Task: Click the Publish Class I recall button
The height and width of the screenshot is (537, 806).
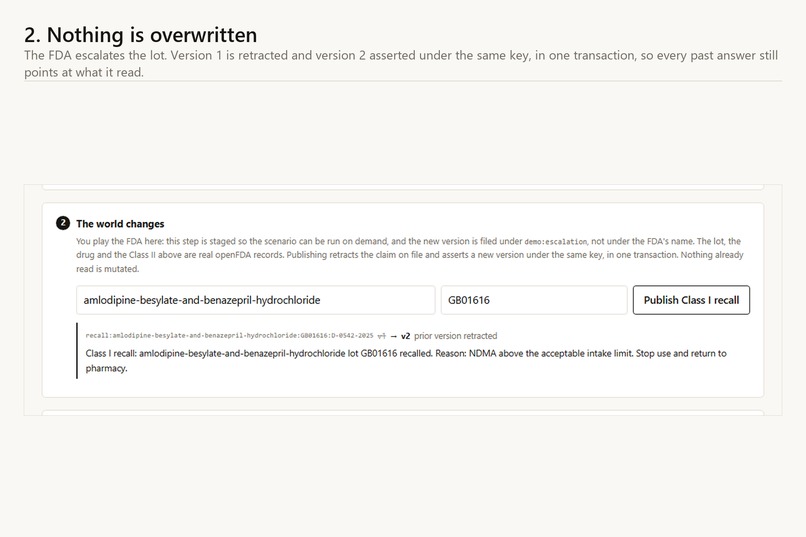Action: click(x=691, y=300)
